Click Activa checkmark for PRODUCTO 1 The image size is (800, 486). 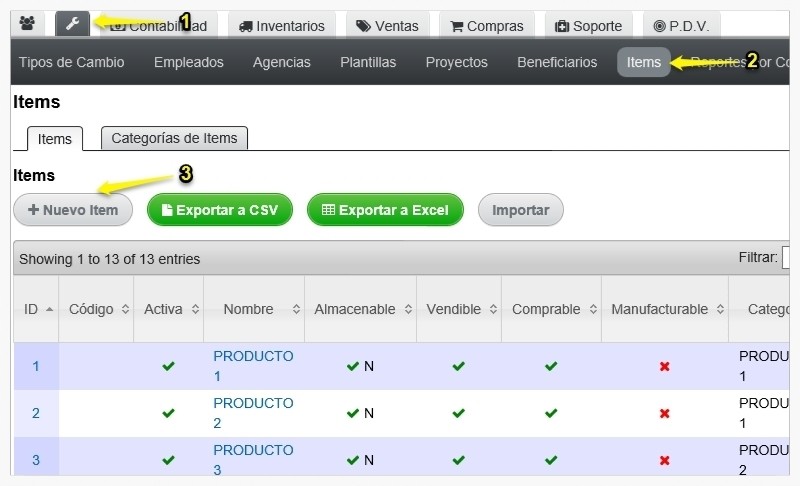coord(168,366)
